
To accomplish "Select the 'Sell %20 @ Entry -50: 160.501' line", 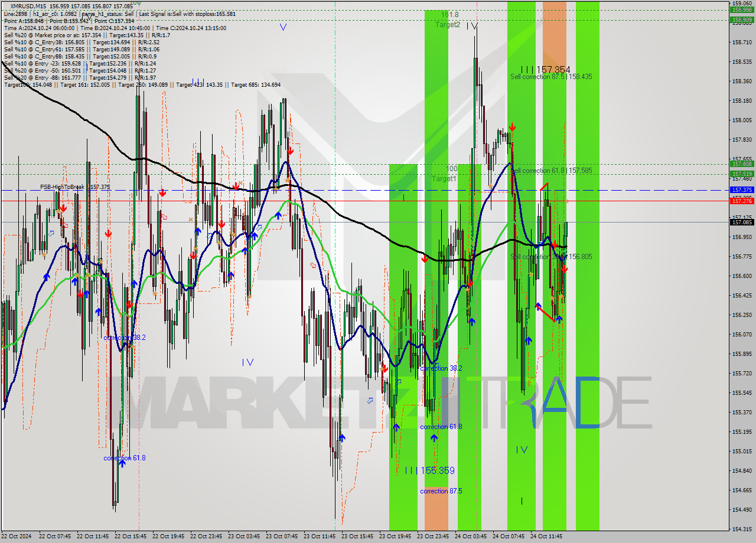I will click(80, 70).
